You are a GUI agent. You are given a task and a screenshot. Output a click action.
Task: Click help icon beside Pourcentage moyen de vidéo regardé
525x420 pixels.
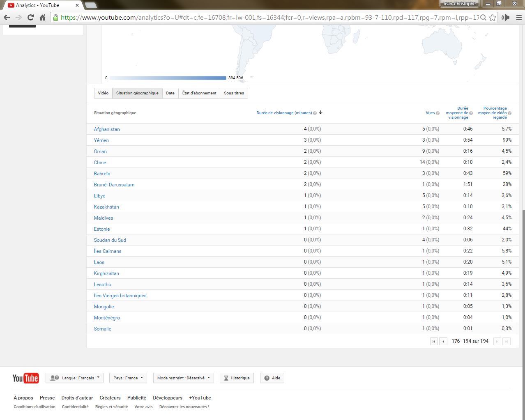click(509, 113)
